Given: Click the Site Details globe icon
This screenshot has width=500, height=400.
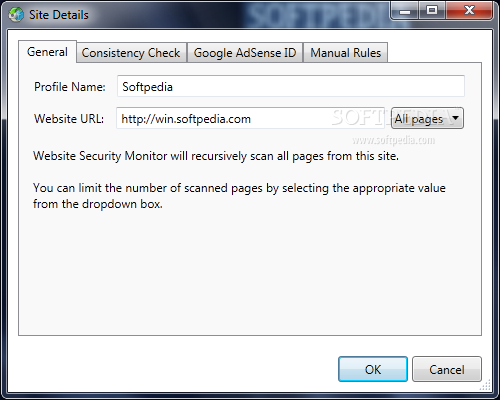Looking at the screenshot, I should (x=16, y=14).
